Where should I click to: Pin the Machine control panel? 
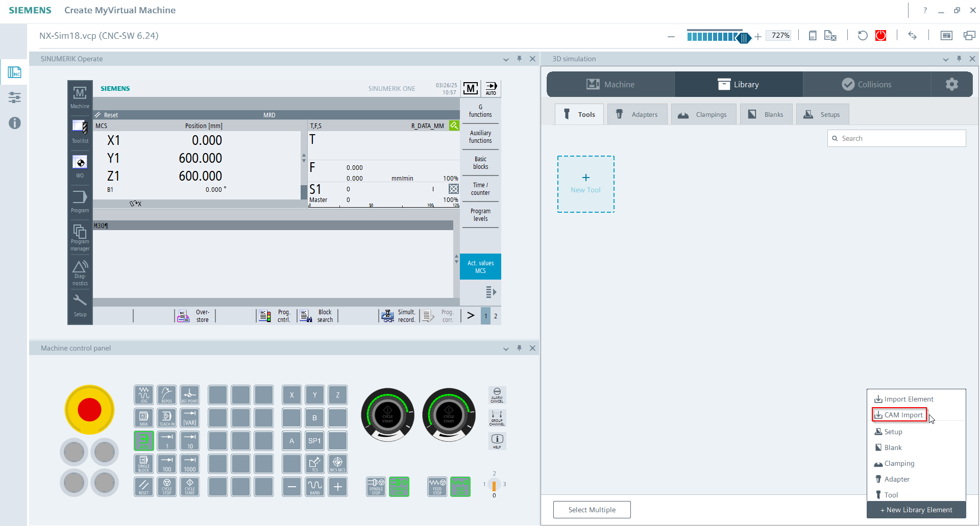520,348
